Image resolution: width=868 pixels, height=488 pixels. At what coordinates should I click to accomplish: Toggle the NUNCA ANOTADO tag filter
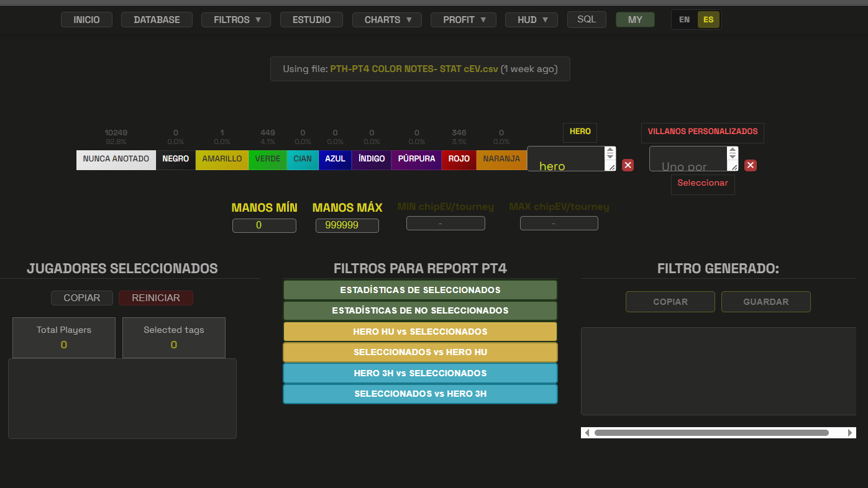[x=116, y=159]
